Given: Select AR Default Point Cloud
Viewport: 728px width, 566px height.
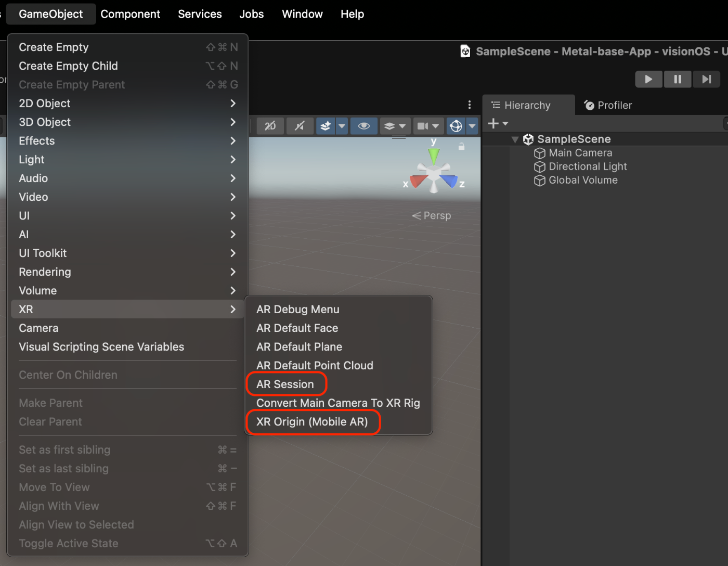Looking at the screenshot, I should point(339,366).
